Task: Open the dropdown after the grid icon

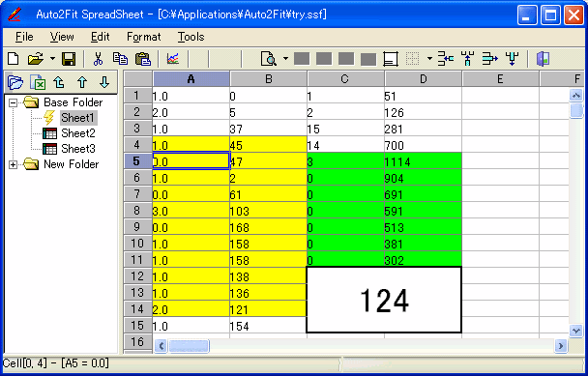Action: click(x=429, y=59)
